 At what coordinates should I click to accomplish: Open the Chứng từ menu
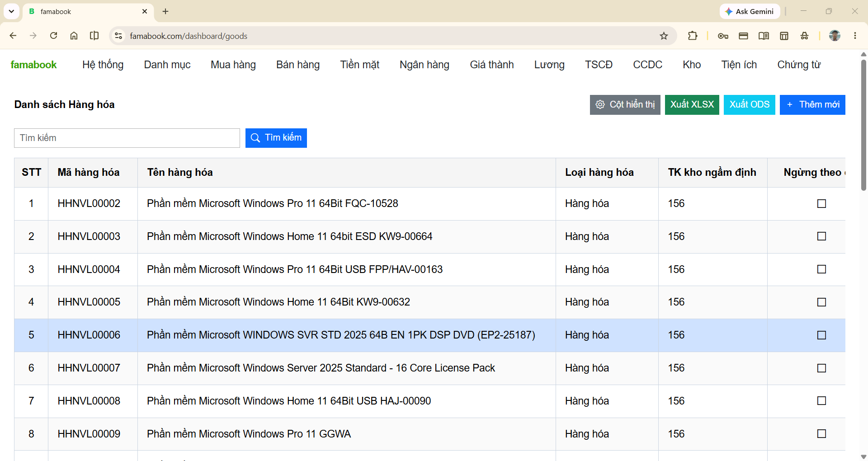tap(799, 65)
